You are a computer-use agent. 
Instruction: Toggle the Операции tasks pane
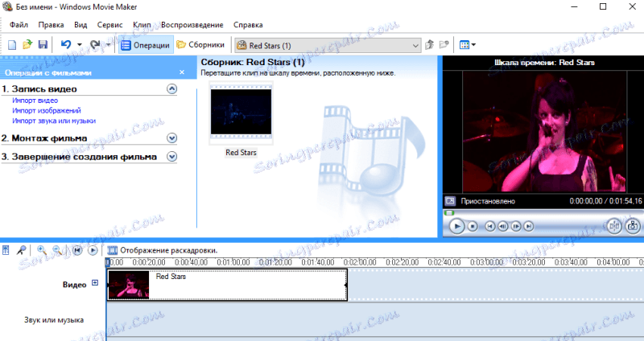tap(146, 45)
